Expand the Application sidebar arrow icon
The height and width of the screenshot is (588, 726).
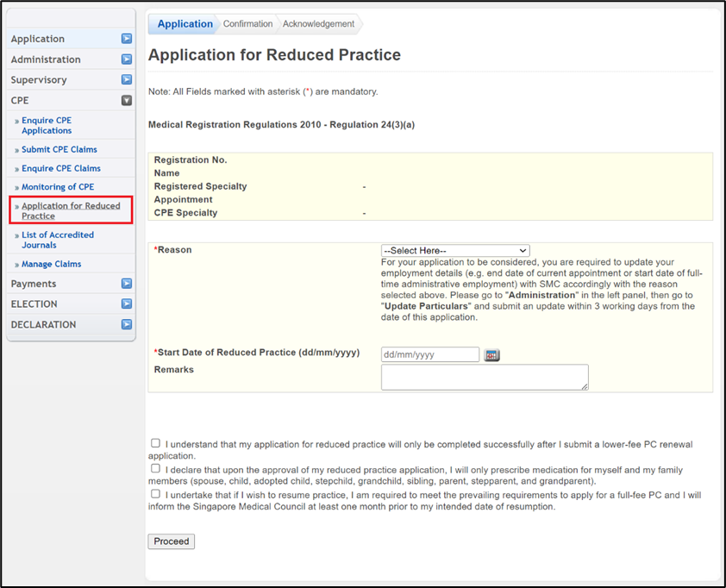pos(127,39)
